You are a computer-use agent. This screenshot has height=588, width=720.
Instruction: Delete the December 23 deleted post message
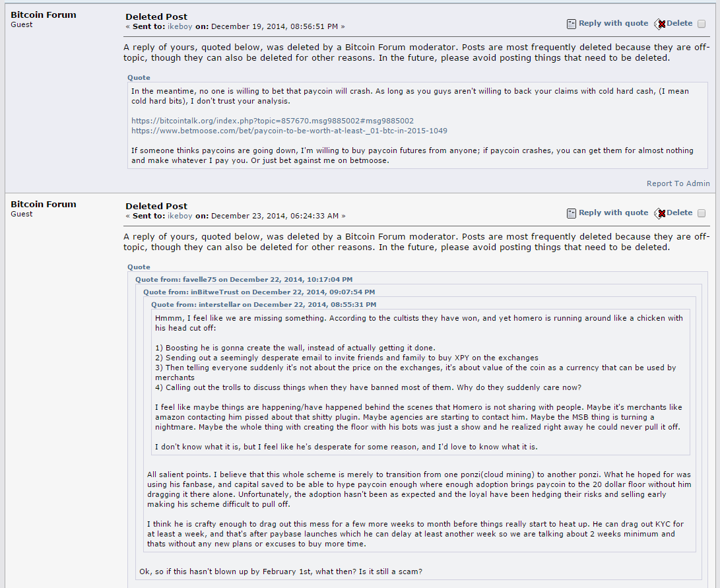click(679, 212)
